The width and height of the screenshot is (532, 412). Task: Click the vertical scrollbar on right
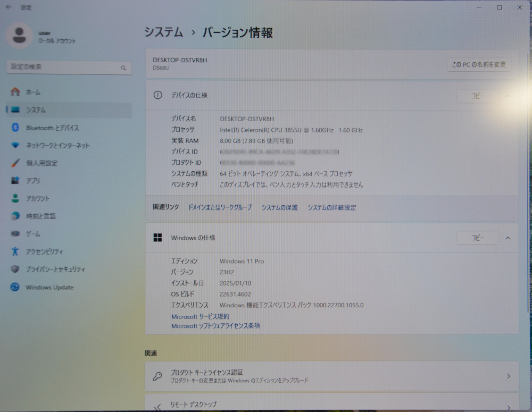(529, 183)
